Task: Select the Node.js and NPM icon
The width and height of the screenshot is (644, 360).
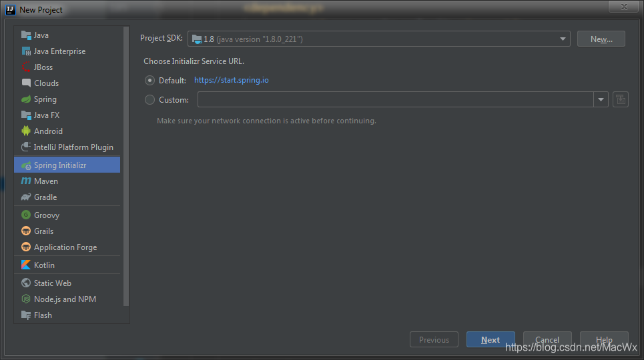Action: [26, 299]
